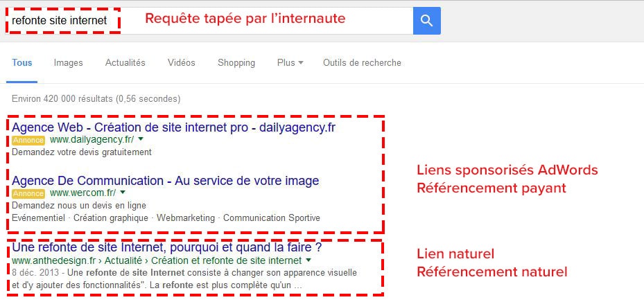Image resolution: width=644 pixels, height=302 pixels.
Task: Focus the search box containing refonte site internet
Action: [209, 21]
